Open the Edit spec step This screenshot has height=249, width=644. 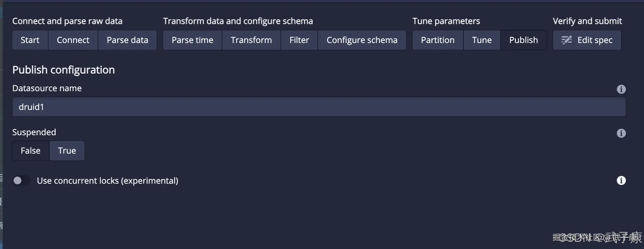(x=587, y=40)
